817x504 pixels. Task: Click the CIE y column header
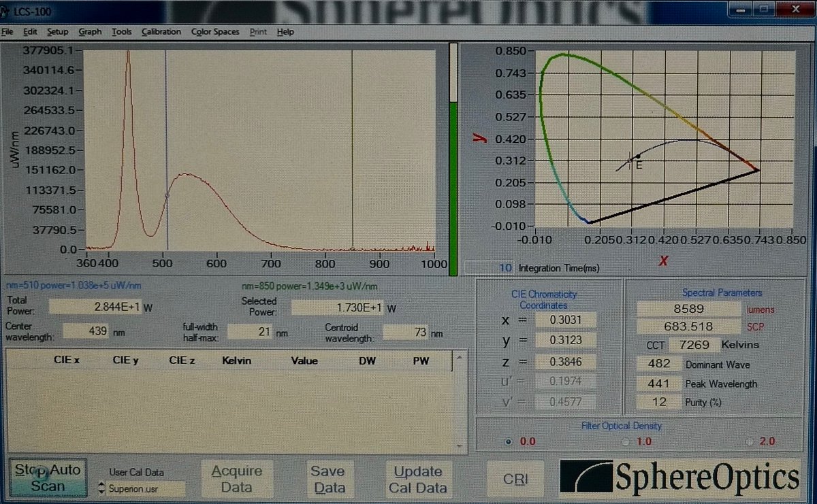[125, 360]
